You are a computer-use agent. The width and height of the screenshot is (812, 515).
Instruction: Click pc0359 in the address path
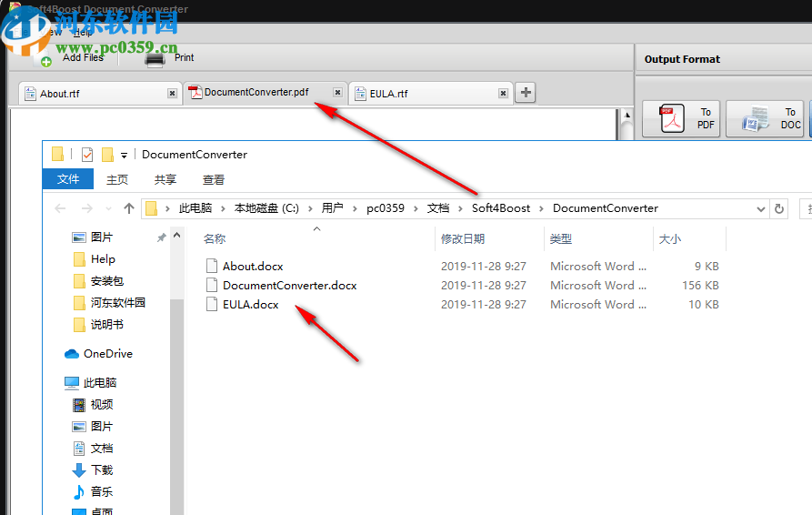(386, 208)
